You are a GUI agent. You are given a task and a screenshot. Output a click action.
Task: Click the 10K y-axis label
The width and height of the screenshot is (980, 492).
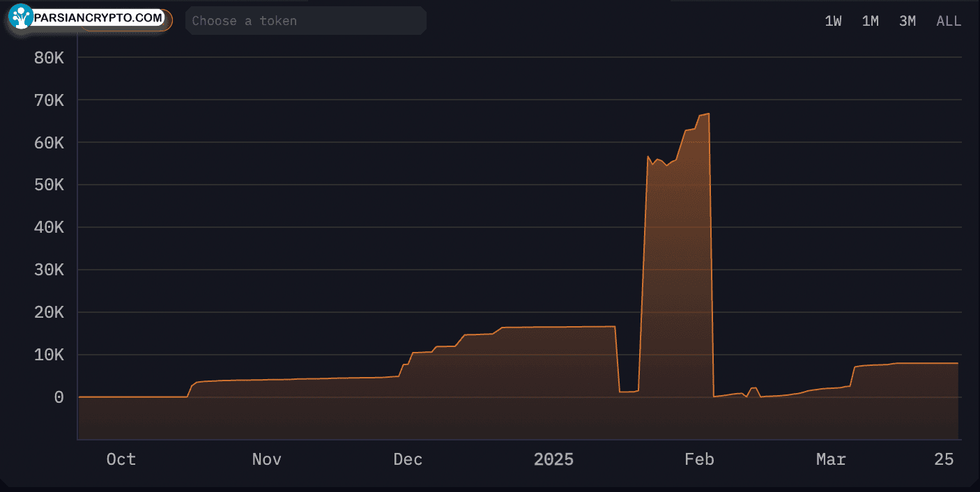click(49, 355)
